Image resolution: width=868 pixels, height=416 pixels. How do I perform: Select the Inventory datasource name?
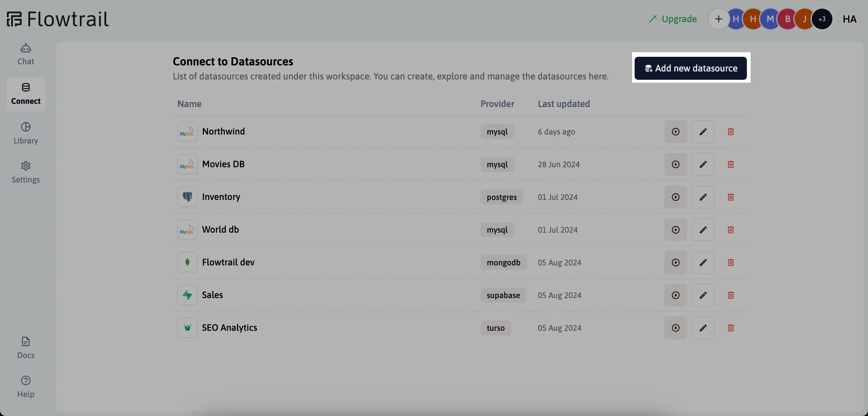pyautogui.click(x=221, y=197)
